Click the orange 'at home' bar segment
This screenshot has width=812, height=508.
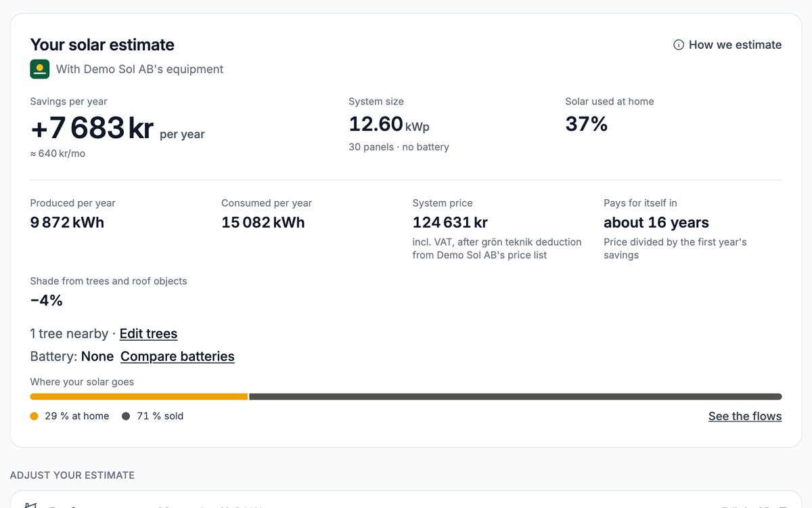(139, 397)
